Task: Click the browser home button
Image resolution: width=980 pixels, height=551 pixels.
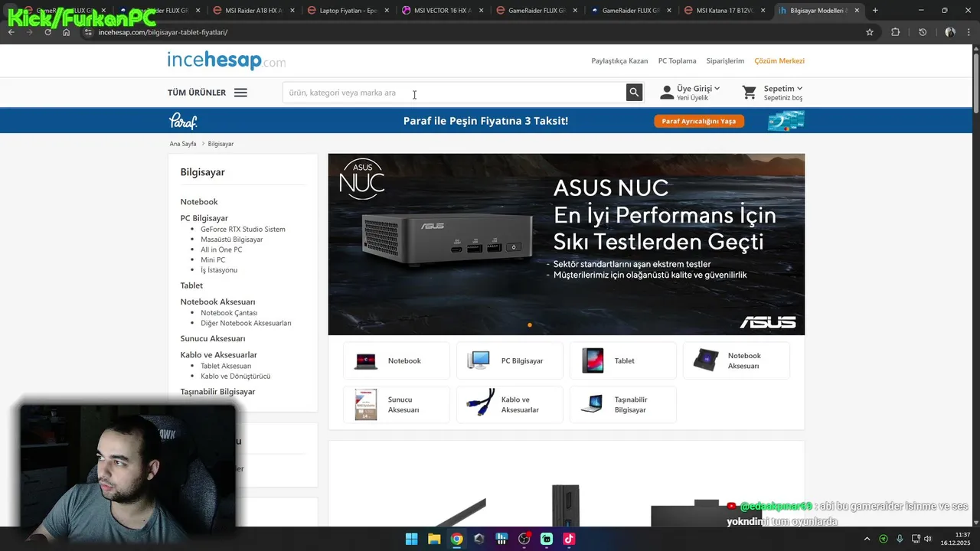Action: 67,32
